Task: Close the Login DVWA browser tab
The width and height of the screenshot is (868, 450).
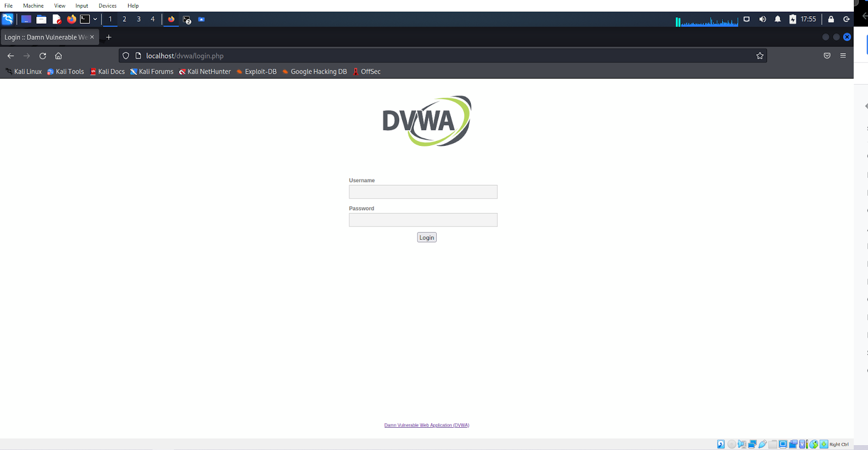Action: (x=92, y=37)
